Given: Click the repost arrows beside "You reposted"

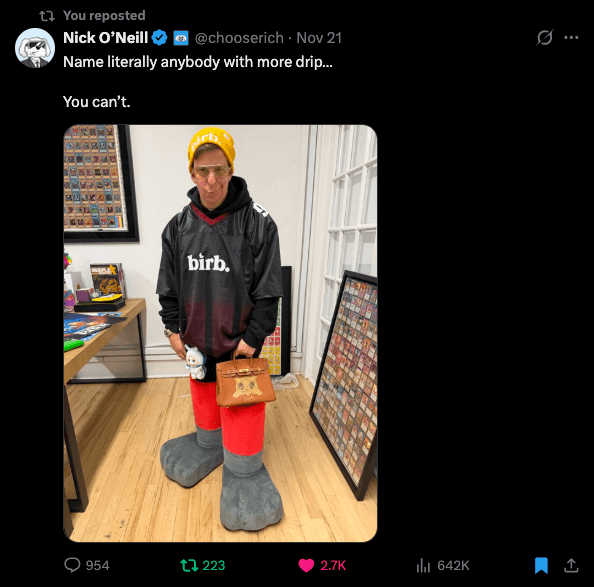Looking at the screenshot, I should (47, 16).
